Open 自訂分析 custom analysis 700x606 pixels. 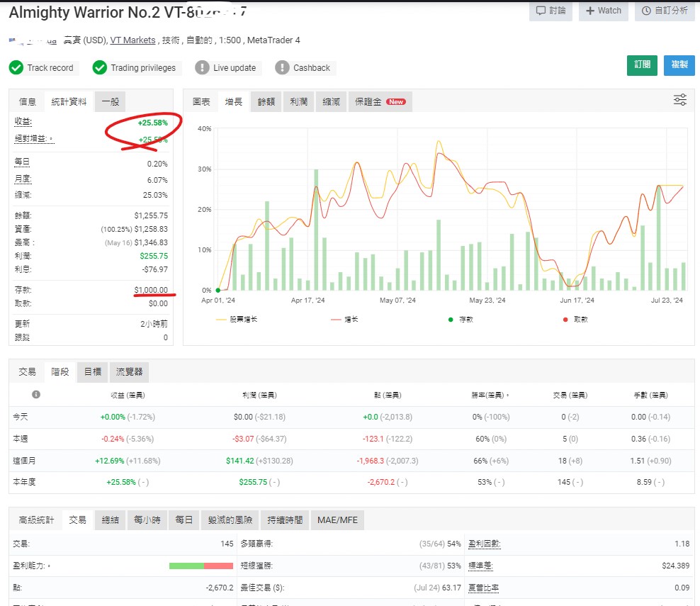(665, 11)
